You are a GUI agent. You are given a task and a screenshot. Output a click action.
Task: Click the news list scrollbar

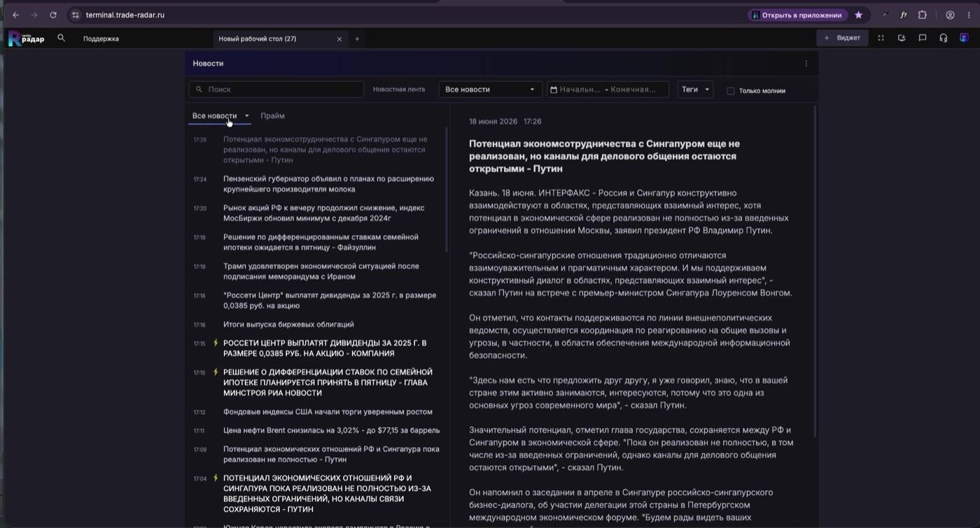pos(447,190)
